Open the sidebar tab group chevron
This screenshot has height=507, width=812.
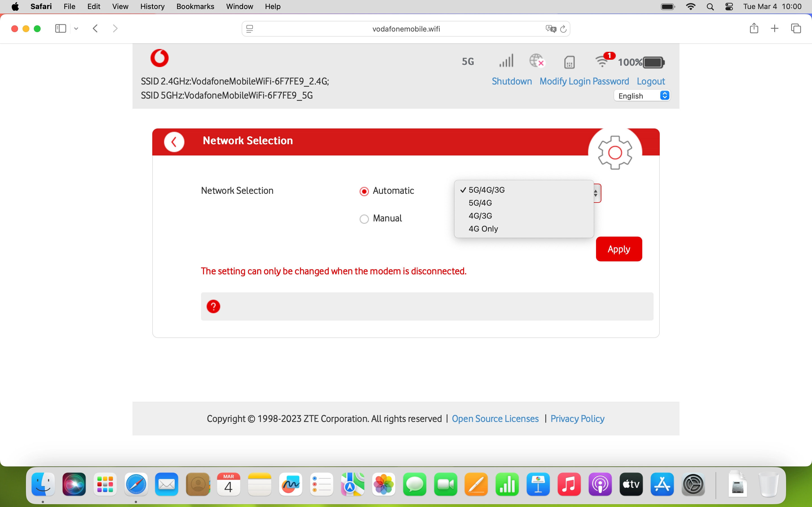click(76, 28)
